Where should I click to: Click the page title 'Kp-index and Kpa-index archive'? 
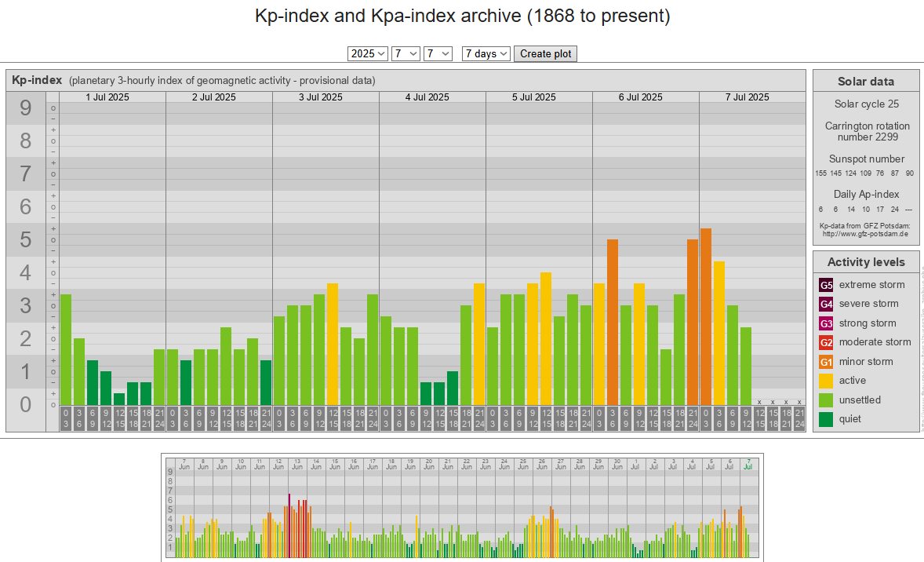pos(387,16)
